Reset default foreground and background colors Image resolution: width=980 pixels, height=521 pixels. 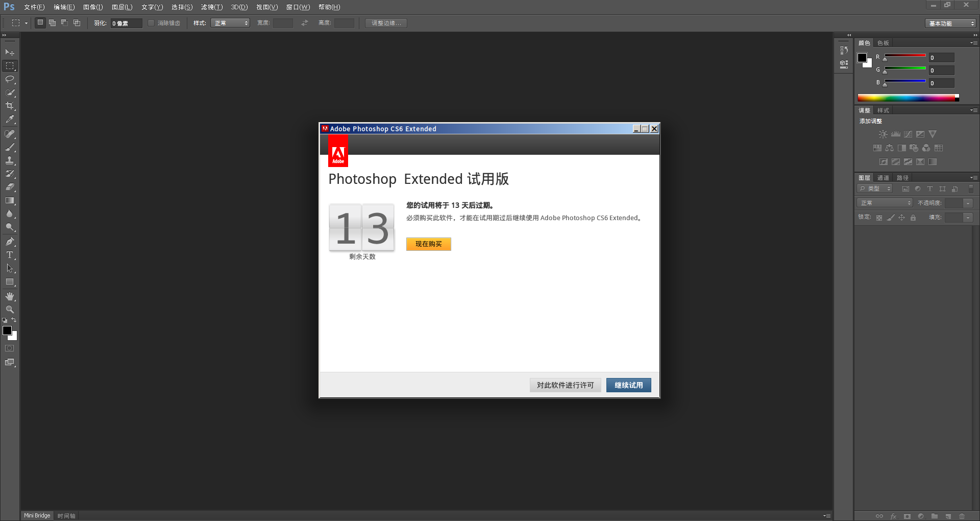[5, 320]
